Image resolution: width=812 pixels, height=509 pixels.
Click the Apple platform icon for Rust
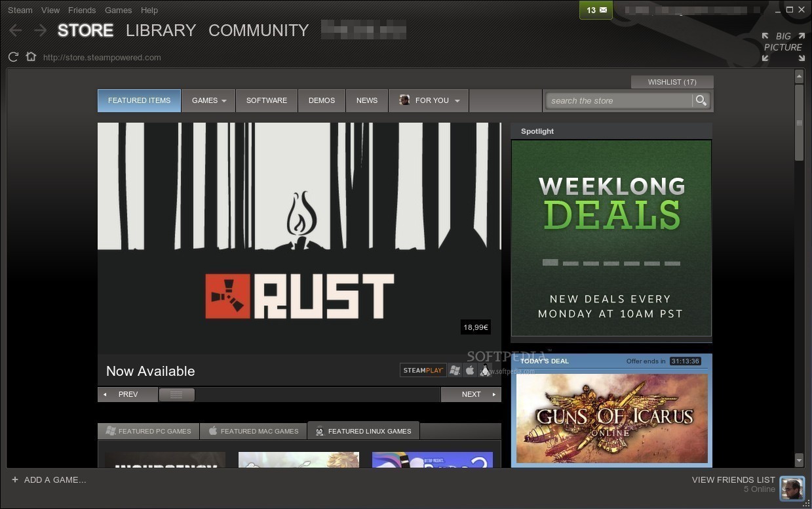(470, 371)
